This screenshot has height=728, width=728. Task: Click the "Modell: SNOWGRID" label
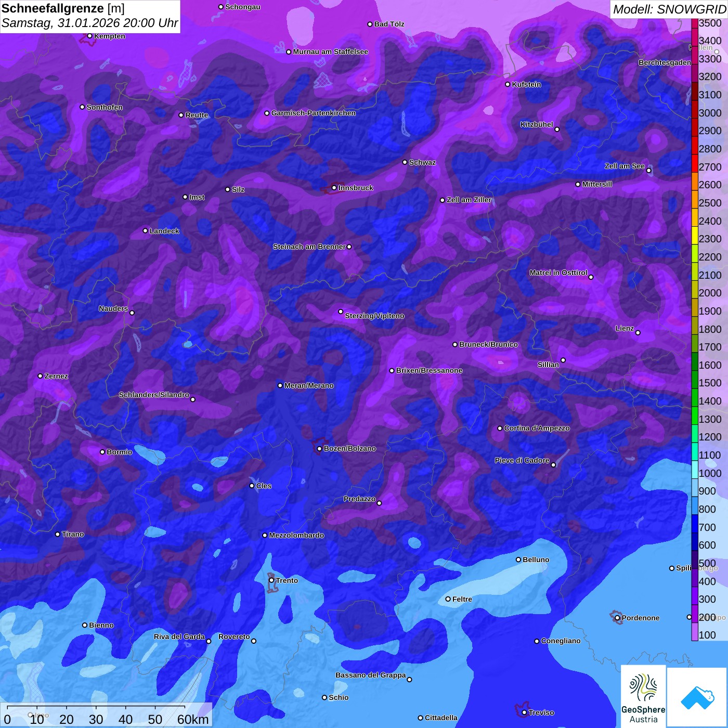[x=669, y=9]
